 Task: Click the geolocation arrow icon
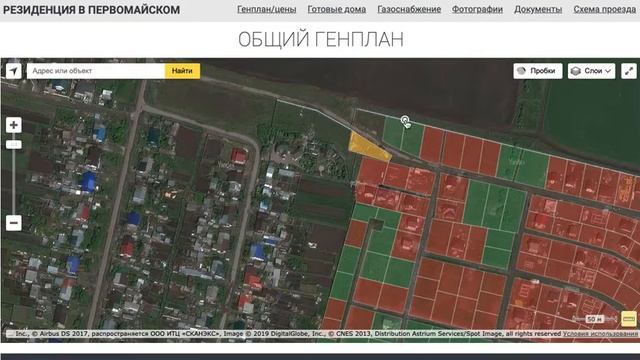point(13,71)
